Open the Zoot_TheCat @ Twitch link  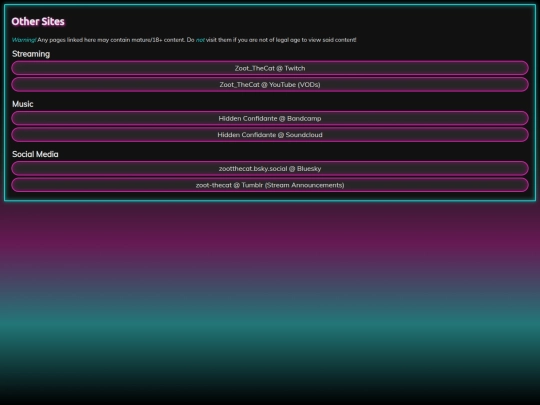(x=270, y=68)
